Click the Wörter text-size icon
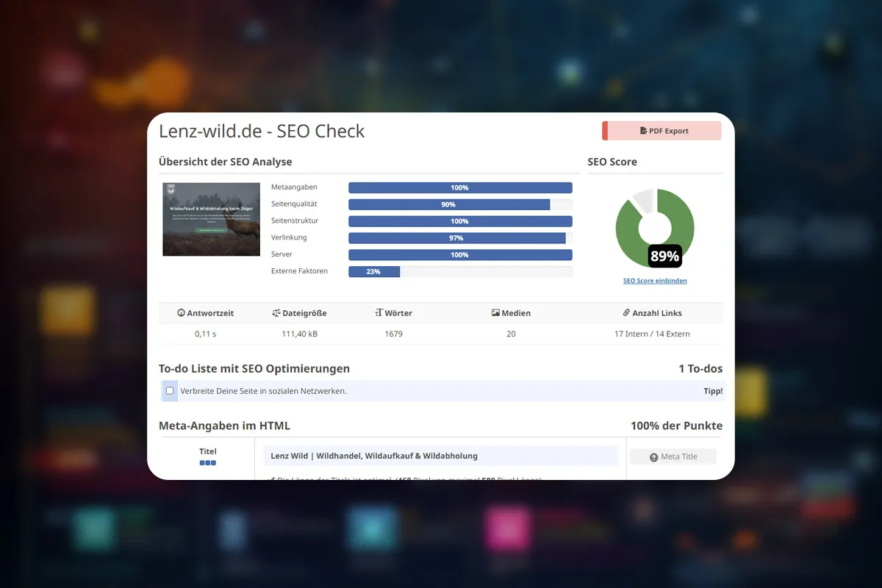Image resolution: width=882 pixels, height=588 pixels. 379,313
